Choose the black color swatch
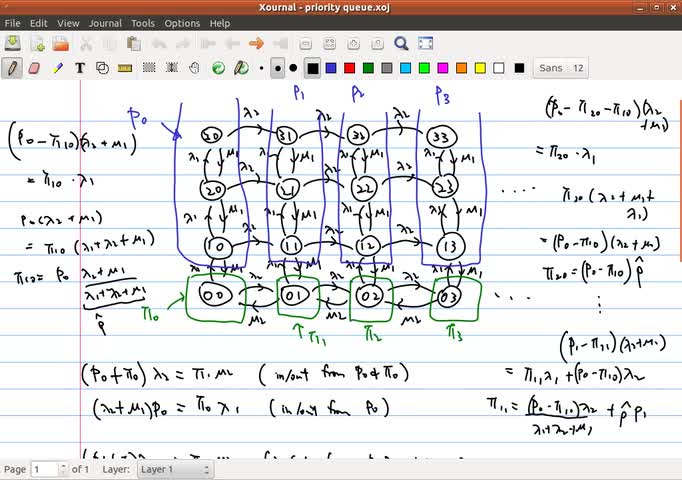 point(312,68)
